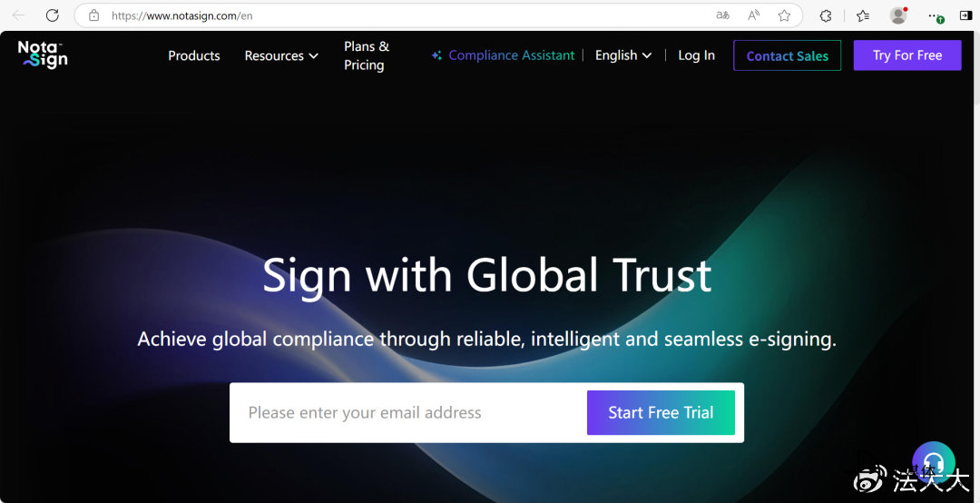
Task: Click the browser back arrow
Action: 18,15
